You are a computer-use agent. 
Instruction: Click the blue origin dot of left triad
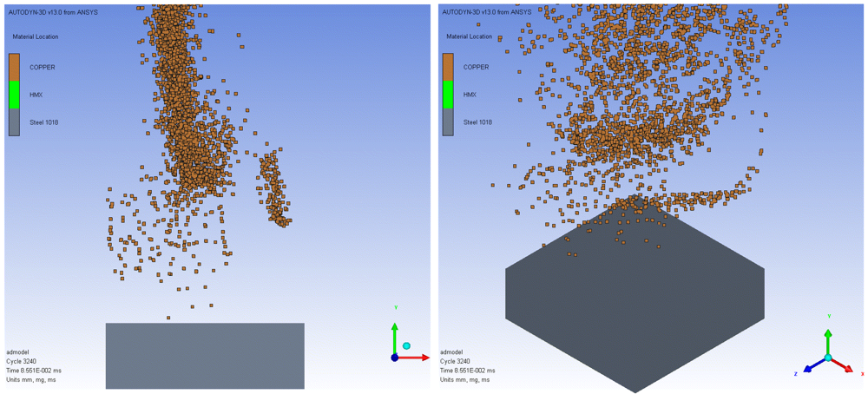click(395, 358)
